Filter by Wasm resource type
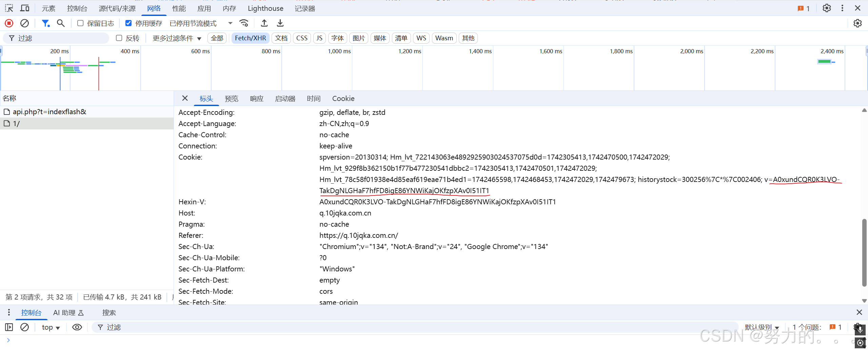Image resolution: width=868 pixels, height=350 pixels. tap(444, 38)
